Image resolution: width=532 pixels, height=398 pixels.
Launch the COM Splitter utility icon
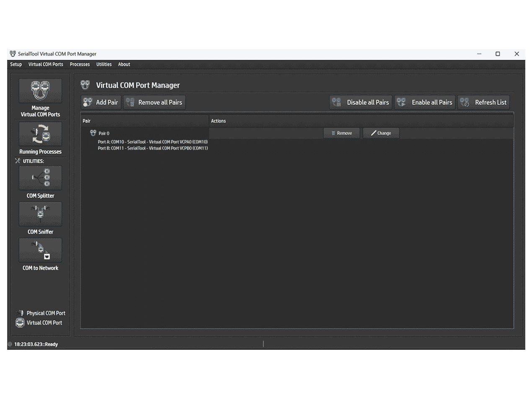[40, 178]
